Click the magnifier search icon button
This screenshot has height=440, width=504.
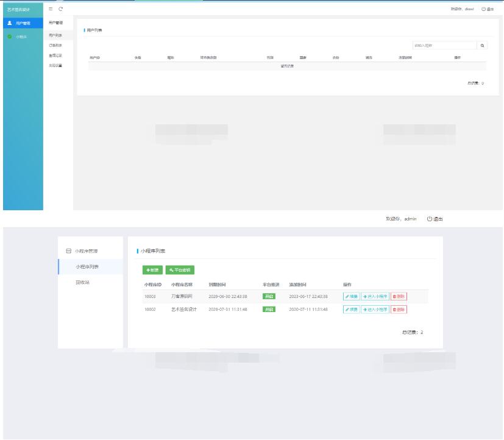tap(482, 45)
